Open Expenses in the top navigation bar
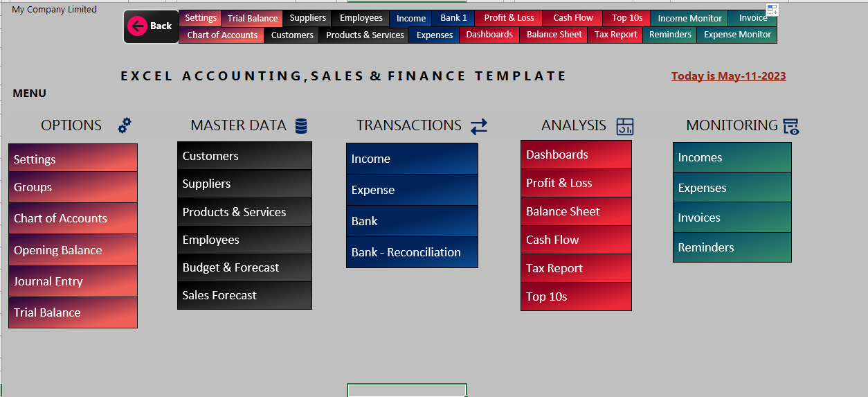 [x=435, y=35]
